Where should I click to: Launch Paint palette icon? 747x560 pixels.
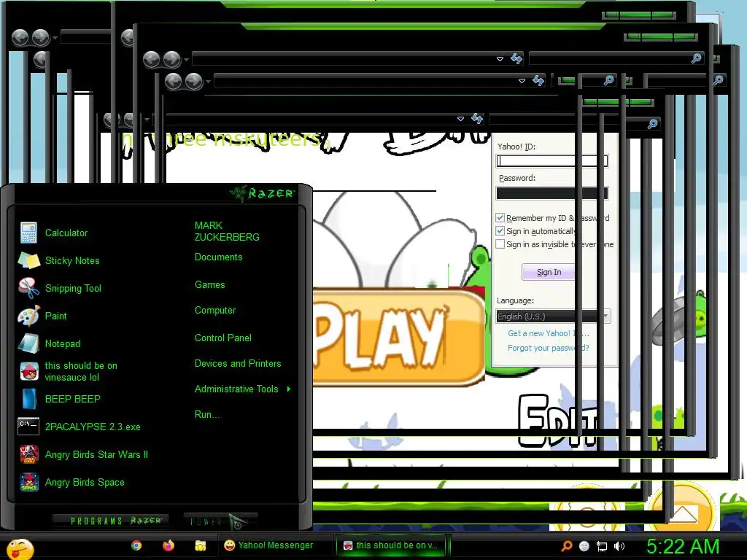28,316
